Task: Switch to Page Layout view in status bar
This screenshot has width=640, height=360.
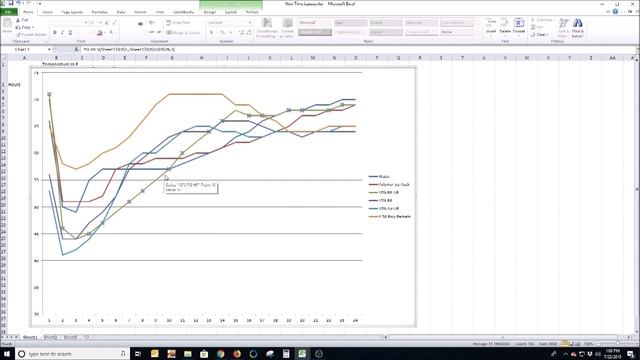Action: tap(571, 344)
